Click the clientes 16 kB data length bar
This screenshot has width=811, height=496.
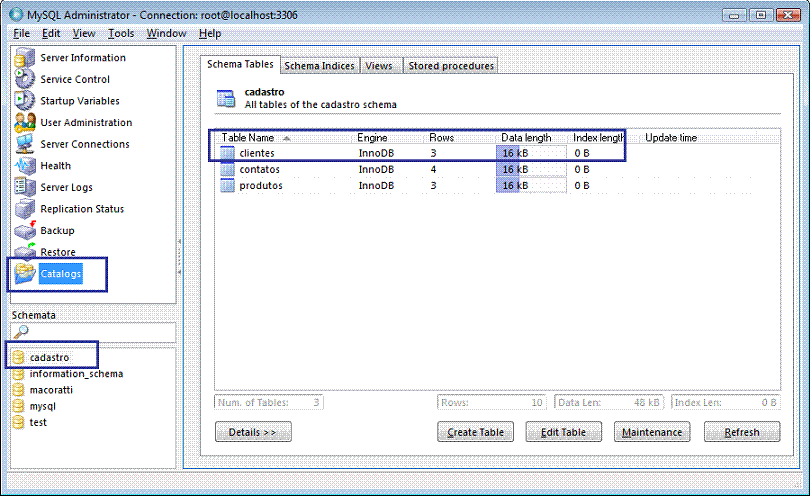pos(531,153)
